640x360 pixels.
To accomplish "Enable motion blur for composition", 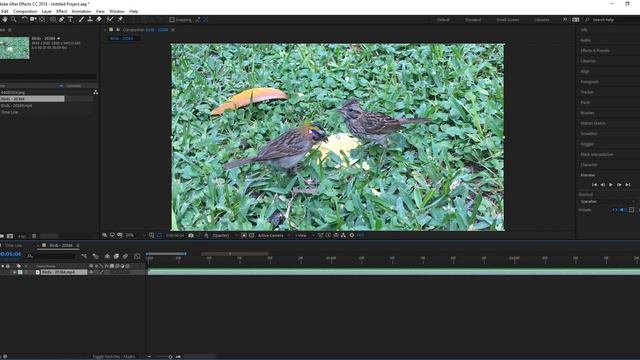I will pyautogui.click(x=125, y=256).
